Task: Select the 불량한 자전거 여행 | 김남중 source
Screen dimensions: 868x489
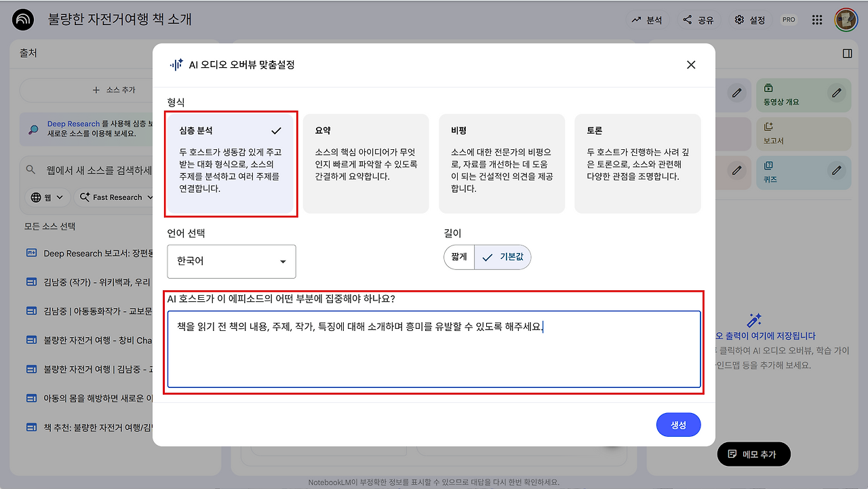Action: coord(88,369)
